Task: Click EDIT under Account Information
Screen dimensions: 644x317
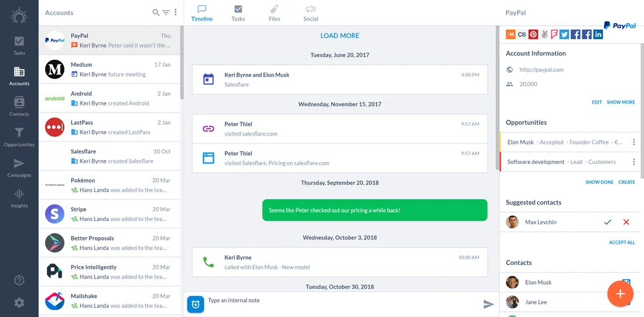Action: [597, 102]
